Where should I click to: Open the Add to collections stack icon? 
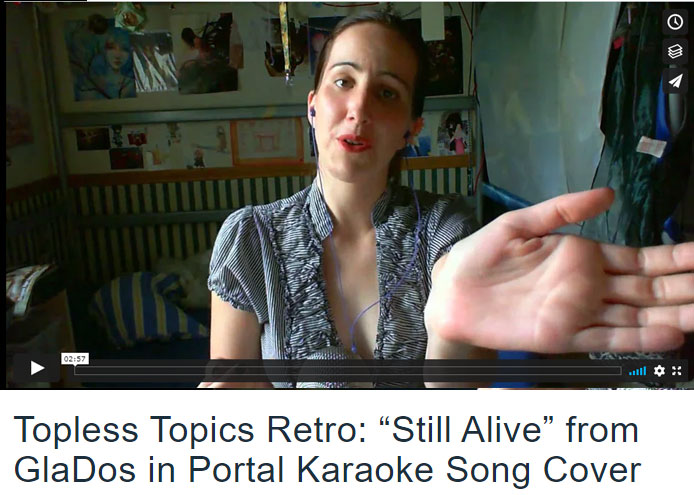point(675,51)
